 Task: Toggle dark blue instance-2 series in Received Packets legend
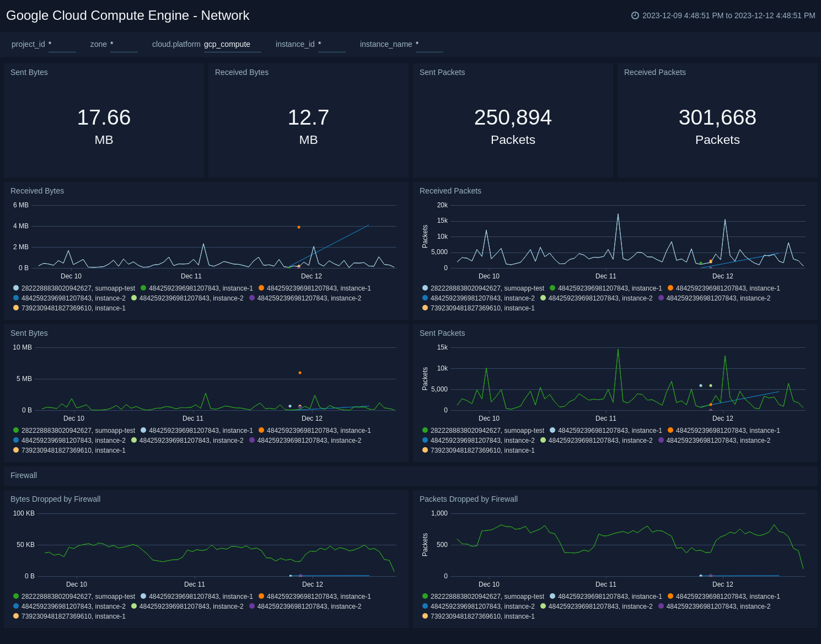point(479,298)
